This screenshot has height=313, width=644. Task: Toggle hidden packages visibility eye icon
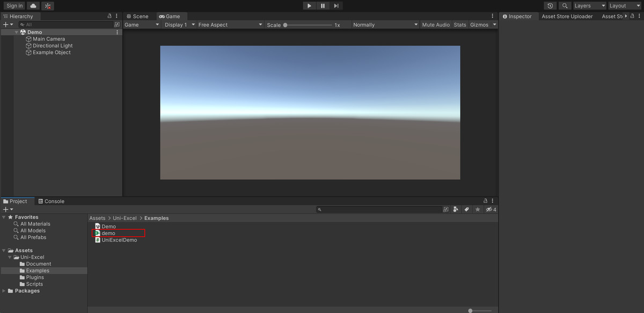[489, 209]
